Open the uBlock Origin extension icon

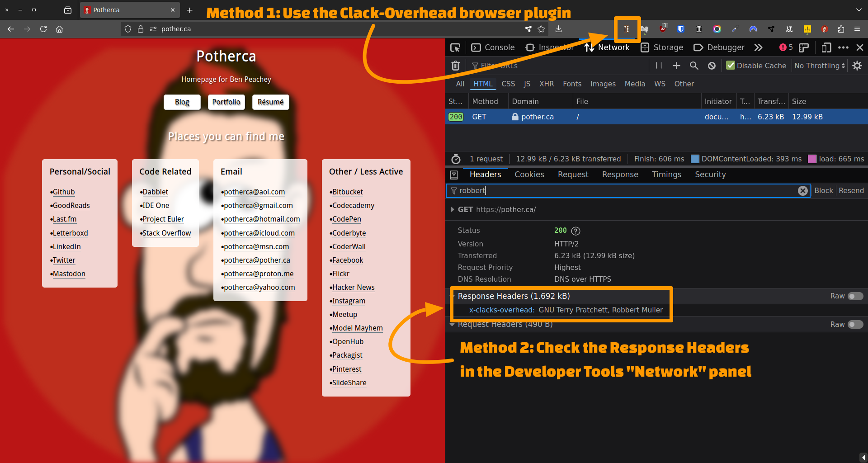663,29
